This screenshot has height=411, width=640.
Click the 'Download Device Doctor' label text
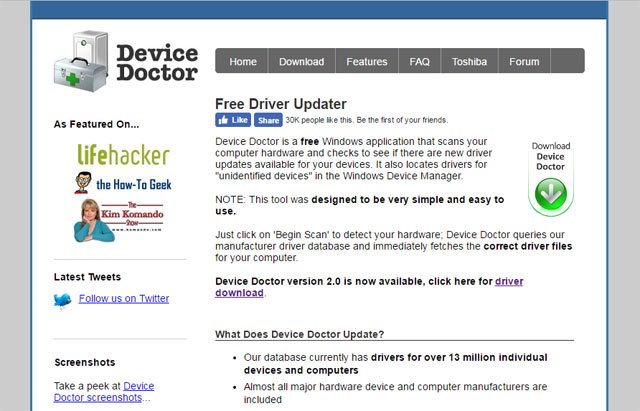[x=551, y=156]
